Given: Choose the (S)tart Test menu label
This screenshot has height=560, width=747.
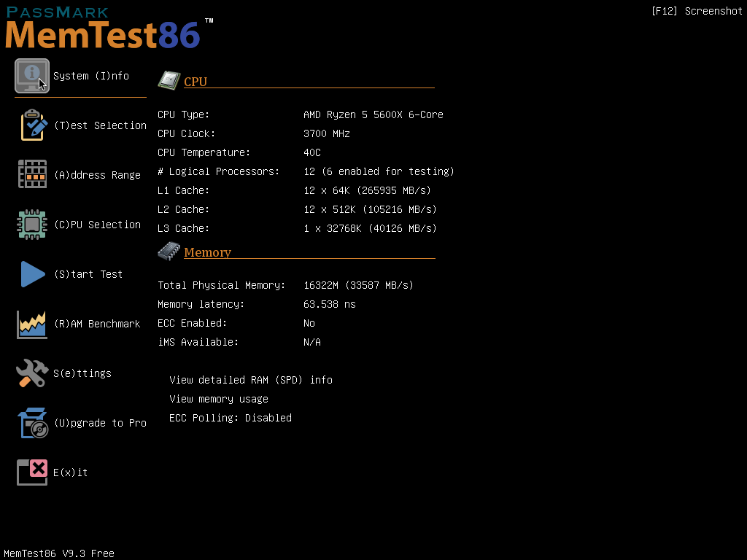Looking at the screenshot, I should [x=88, y=274].
